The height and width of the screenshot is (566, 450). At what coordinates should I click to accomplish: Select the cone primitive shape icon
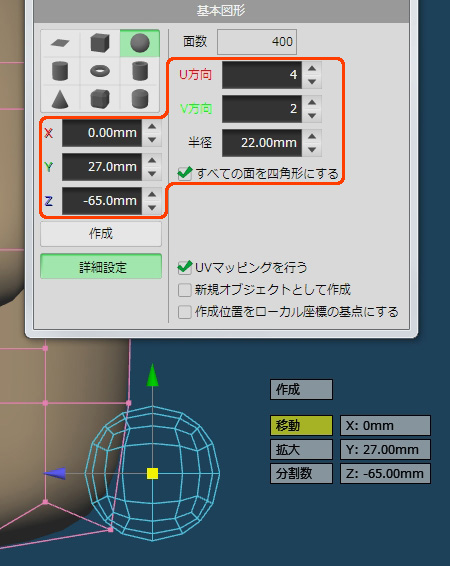(x=60, y=99)
